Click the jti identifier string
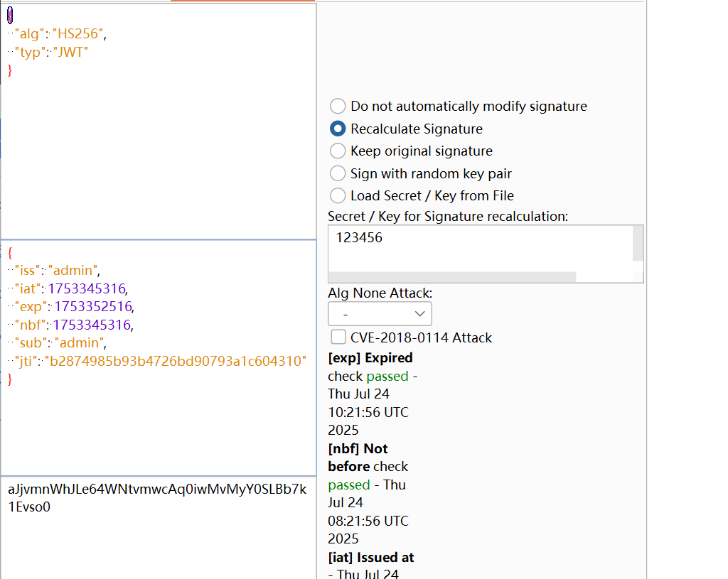728x579 pixels. pos(175,362)
